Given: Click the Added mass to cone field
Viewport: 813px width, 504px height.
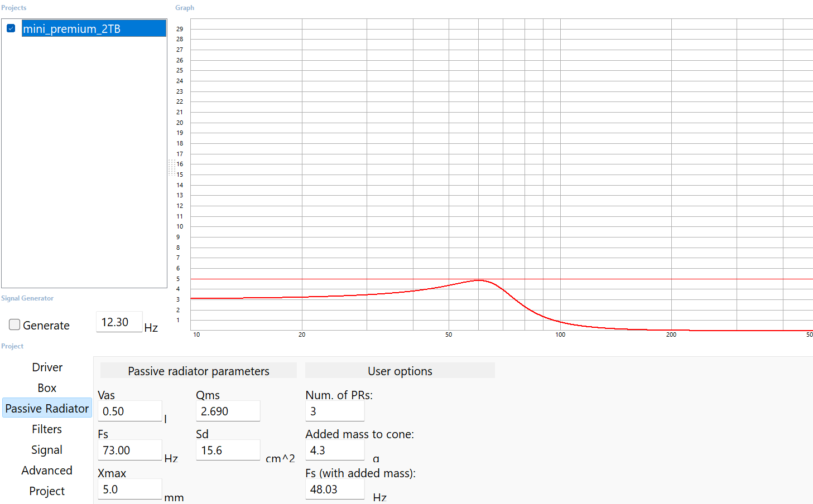Looking at the screenshot, I should (335, 450).
